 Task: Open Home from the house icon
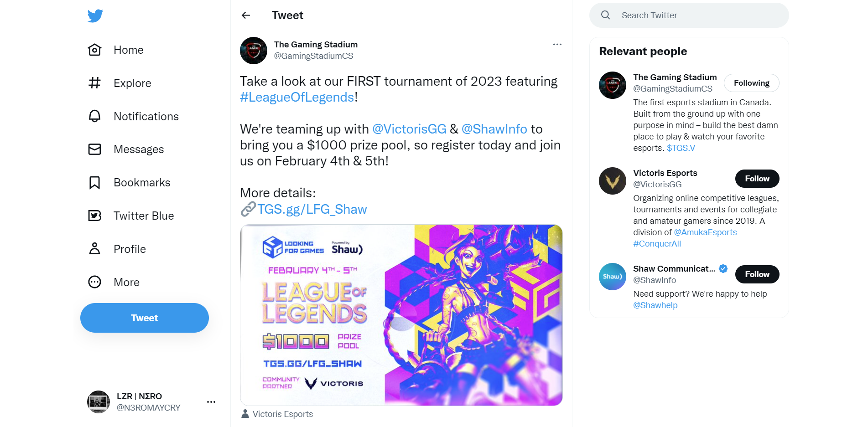tap(94, 50)
